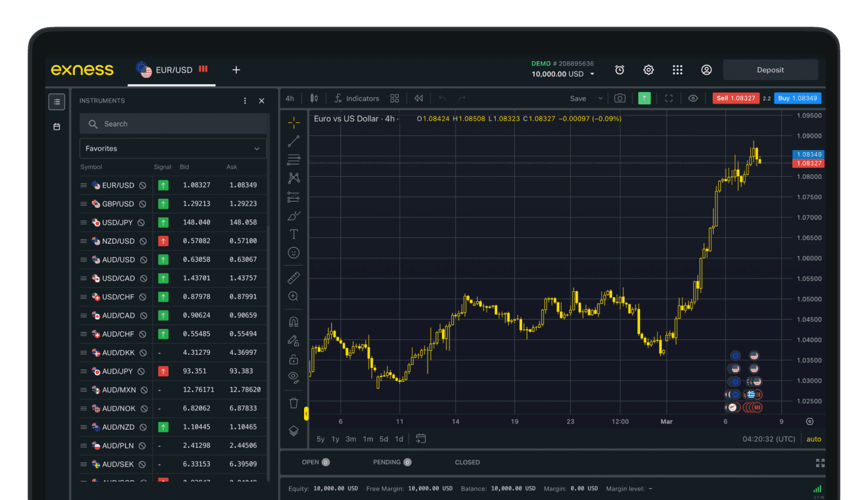Toggle the chart eye preview icon
This screenshot has width=868, height=500.
693,98
